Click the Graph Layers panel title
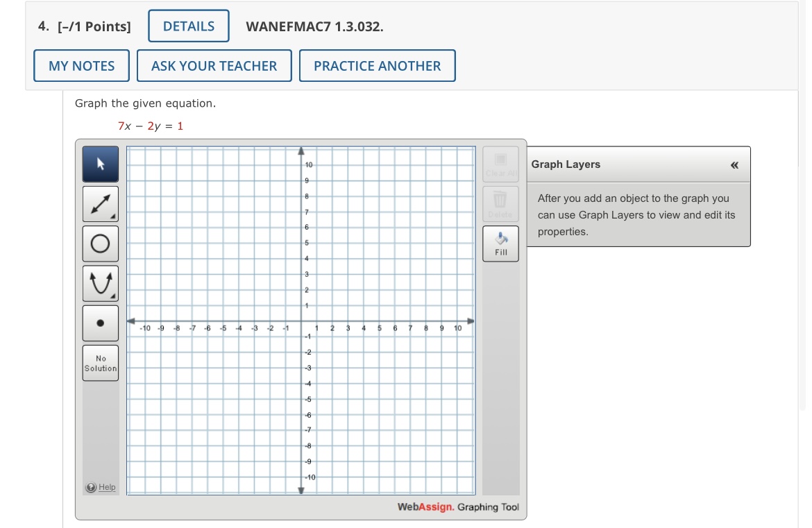Viewport: 812px width, 528px height. point(566,164)
